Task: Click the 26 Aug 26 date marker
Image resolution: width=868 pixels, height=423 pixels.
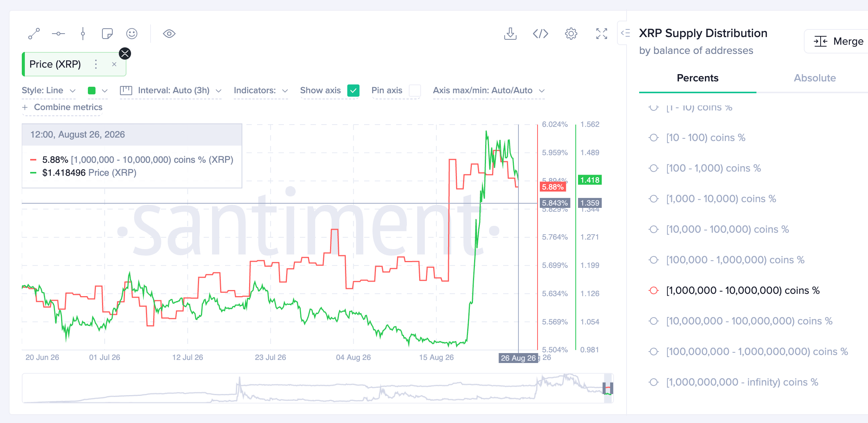Action: click(x=518, y=358)
